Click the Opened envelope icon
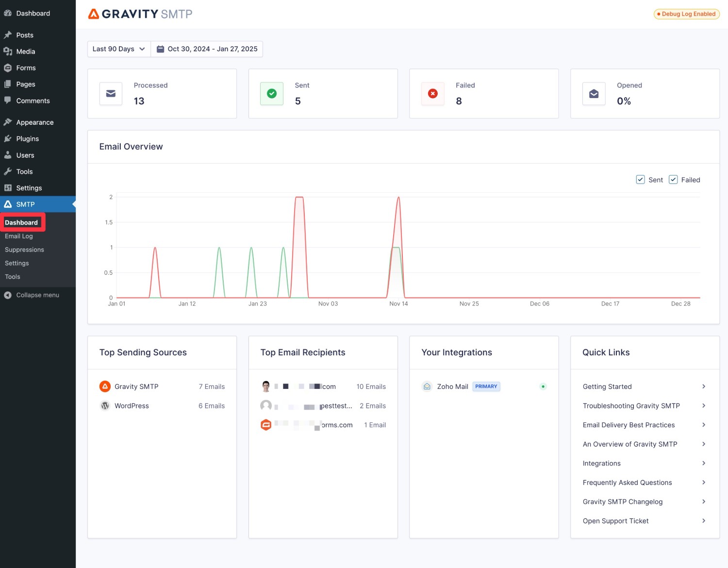 [x=594, y=94]
